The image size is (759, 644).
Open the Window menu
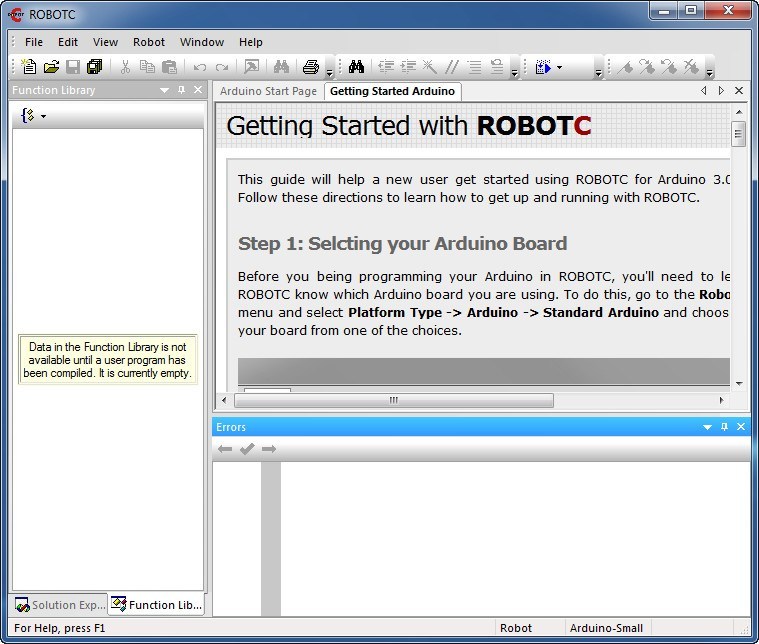(x=202, y=42)
